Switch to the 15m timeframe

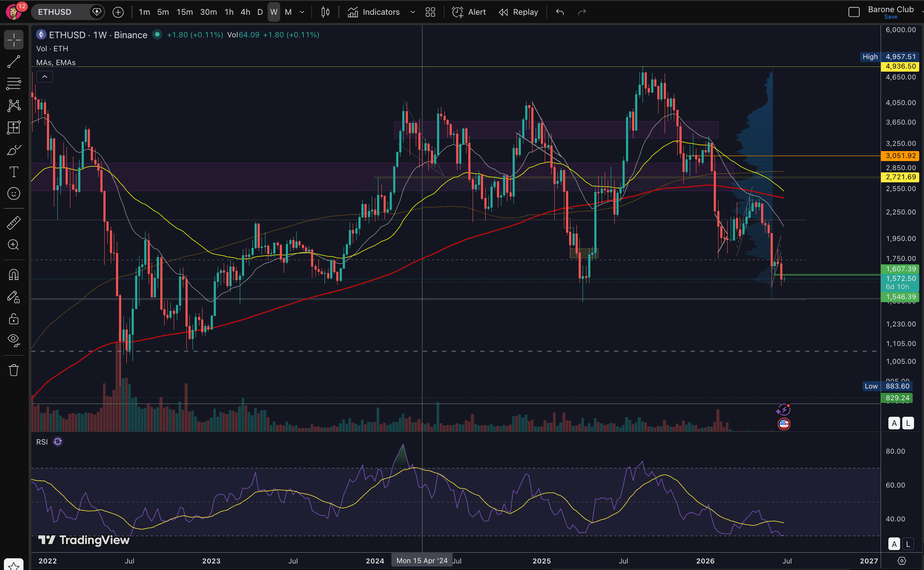tap(185, 12)
